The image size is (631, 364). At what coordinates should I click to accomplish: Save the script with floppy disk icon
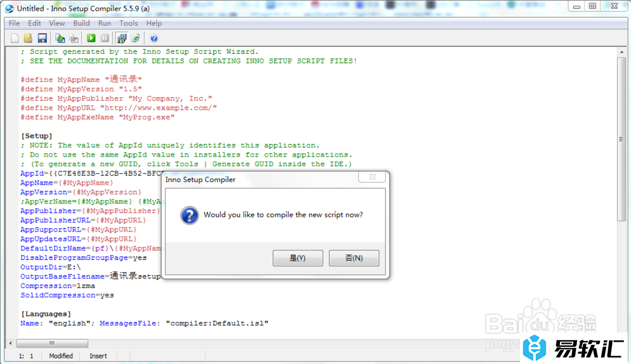pos(42,38)
